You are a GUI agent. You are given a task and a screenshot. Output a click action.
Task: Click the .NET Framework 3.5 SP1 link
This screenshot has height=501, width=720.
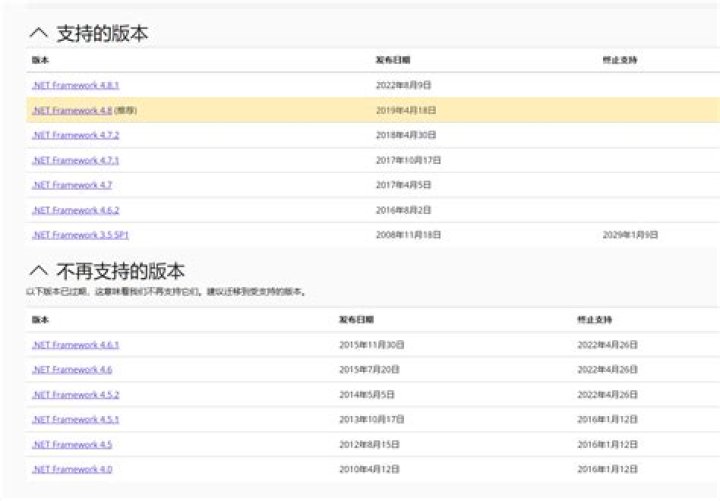(80, 235)
